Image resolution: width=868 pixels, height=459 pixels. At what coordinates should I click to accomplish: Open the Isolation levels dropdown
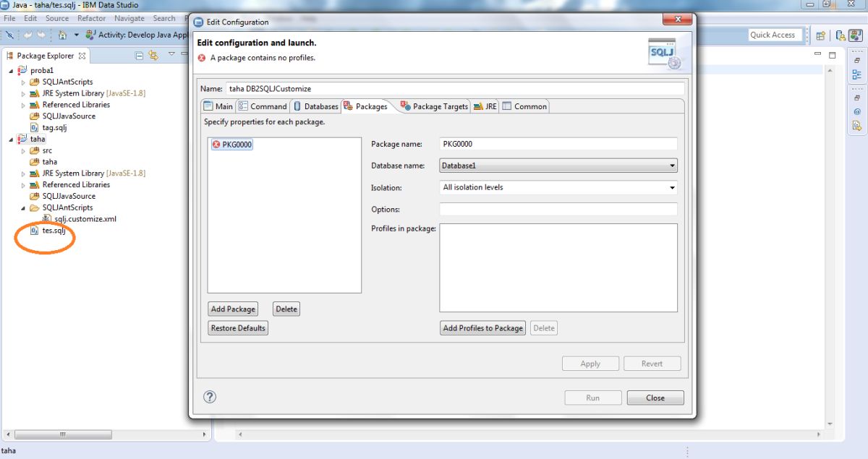(x=558, y=187)
